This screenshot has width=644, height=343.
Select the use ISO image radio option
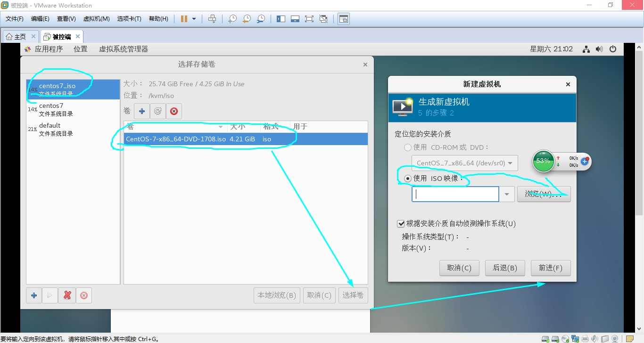(x=408, y=179)
